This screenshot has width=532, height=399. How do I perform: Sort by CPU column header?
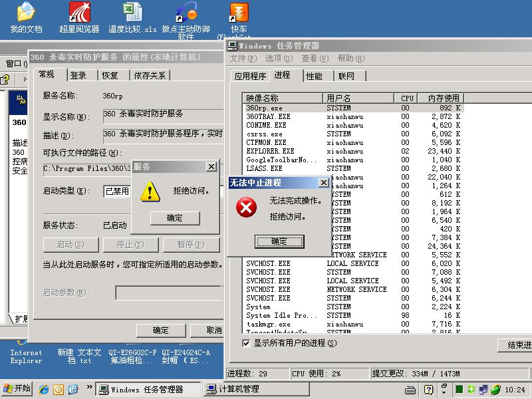click(406, 98)
